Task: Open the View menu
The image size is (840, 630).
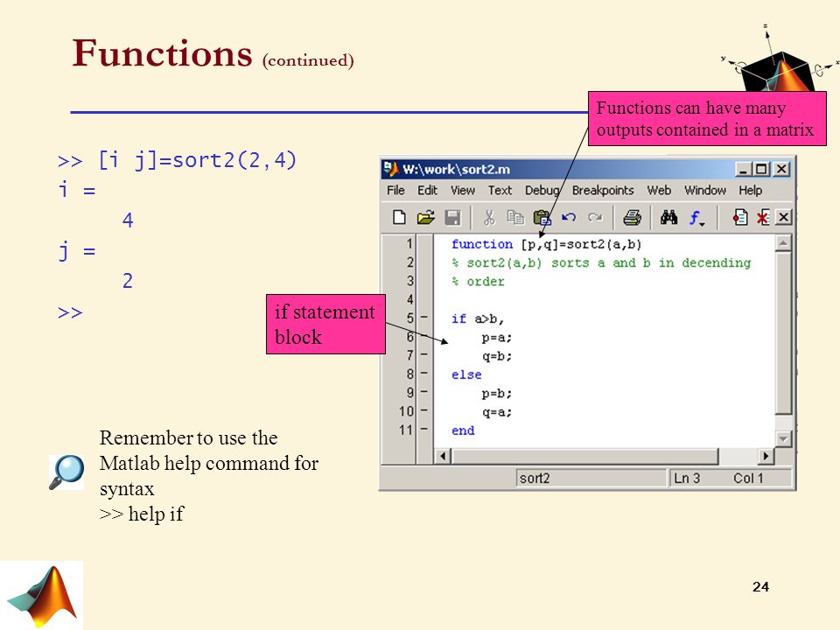Action: click(462, 190)
